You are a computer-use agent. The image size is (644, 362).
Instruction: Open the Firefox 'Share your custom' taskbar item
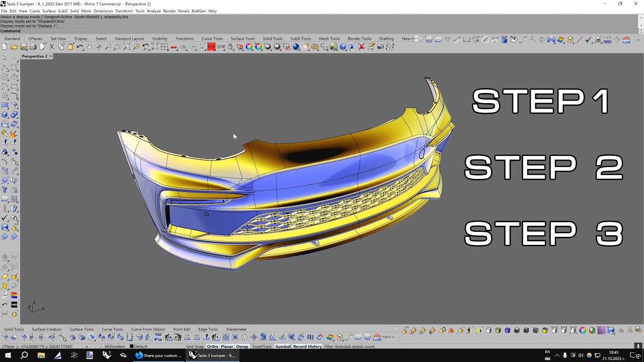pyautogui.click(x=158, y=355)
